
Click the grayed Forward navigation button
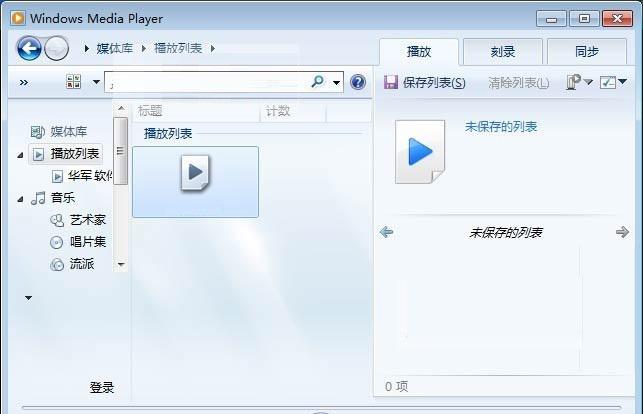point(56,48)
